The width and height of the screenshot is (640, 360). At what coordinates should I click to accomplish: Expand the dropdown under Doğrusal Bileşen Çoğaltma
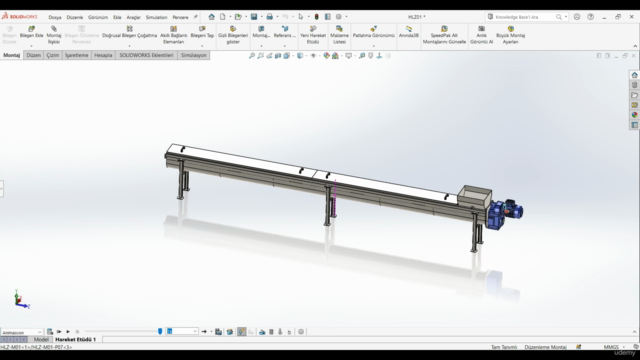(x=129, y=46)
